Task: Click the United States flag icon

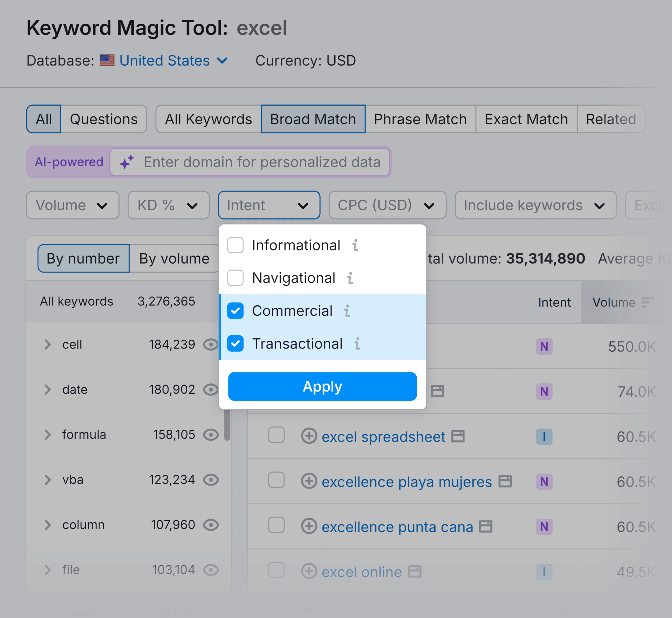Action: point(107,60)
